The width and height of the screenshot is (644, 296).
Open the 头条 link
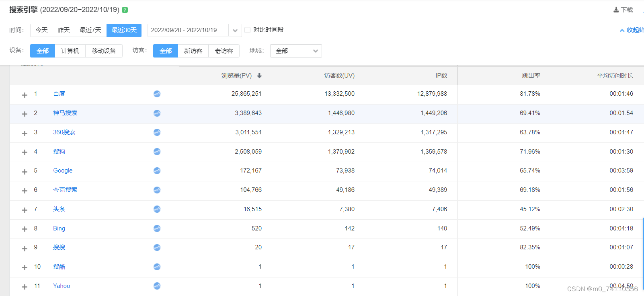click(59, 209)
